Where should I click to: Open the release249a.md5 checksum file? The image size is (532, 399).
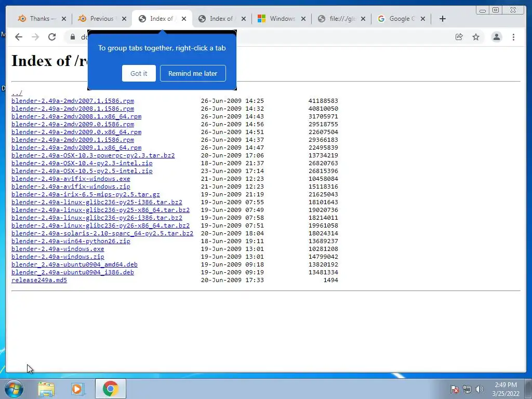(39, 280)
